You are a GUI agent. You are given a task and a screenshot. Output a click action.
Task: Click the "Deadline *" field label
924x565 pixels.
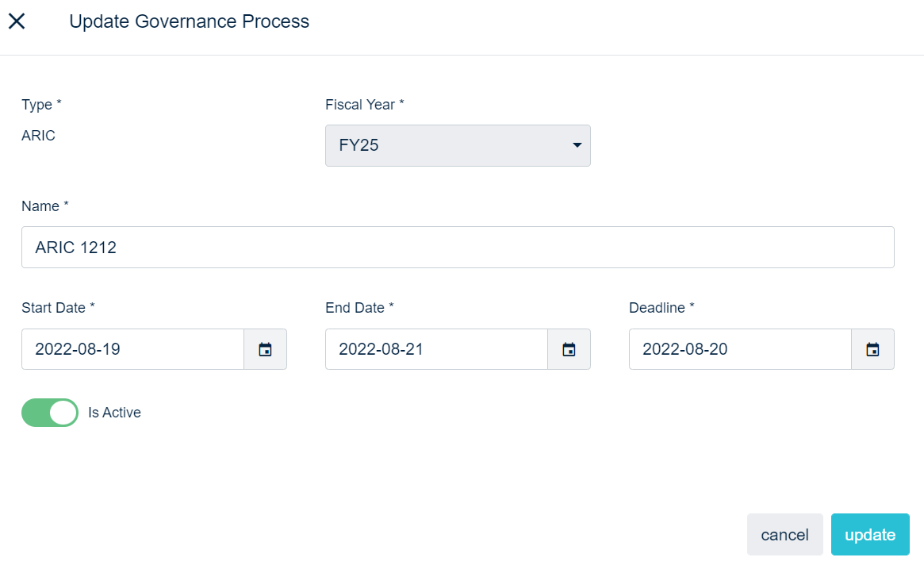click(x=661, y=308)
